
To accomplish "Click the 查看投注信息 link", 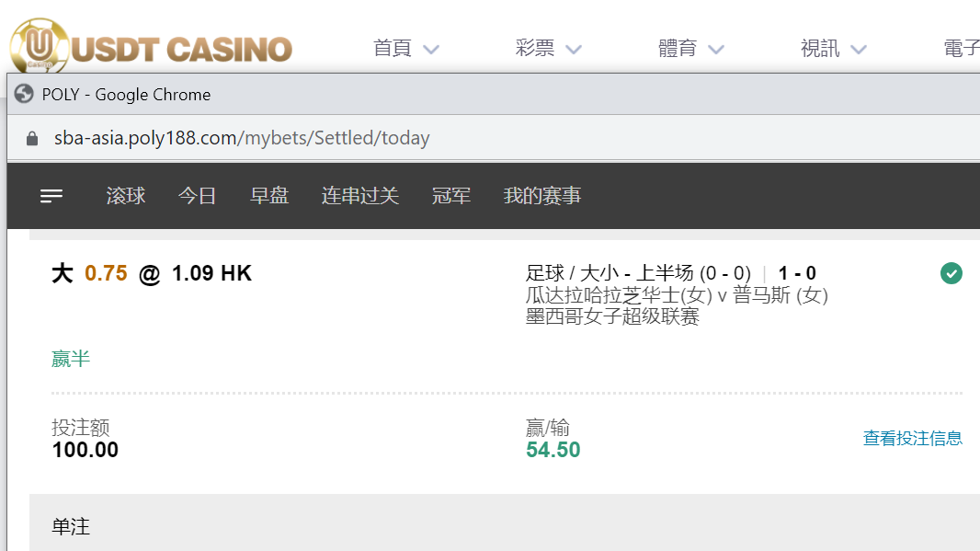I will coord(913,438).
